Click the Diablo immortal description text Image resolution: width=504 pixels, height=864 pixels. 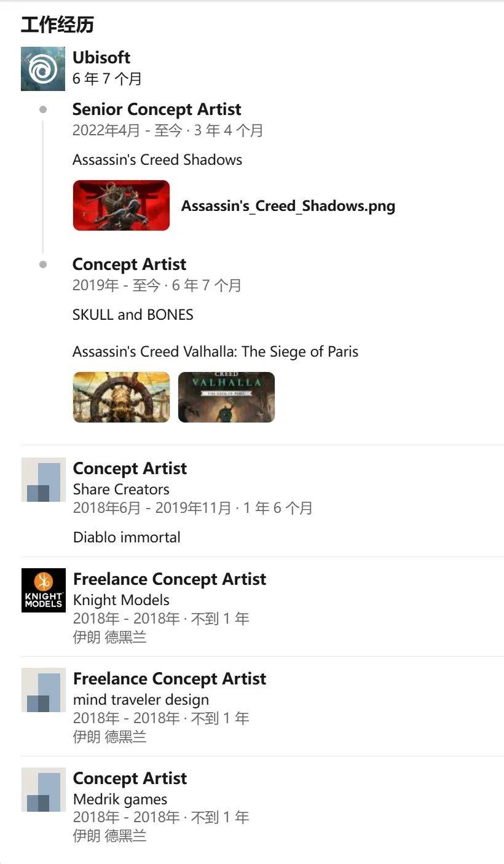[127, 537]
